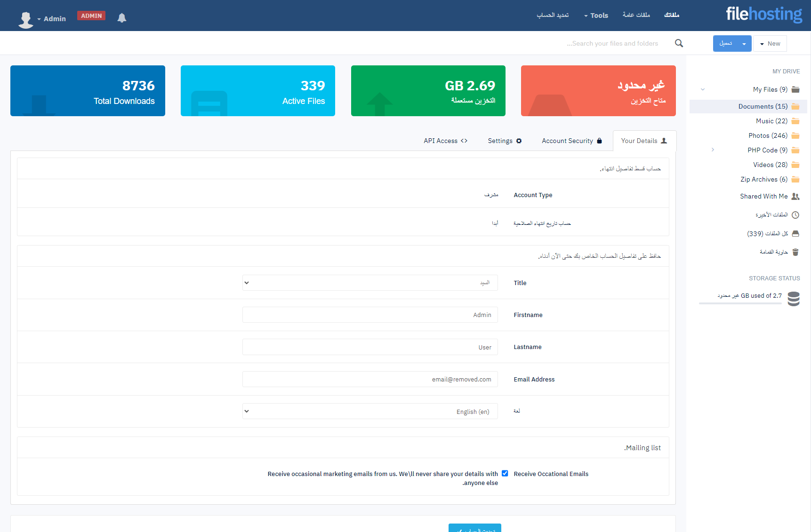Click the Email Address input field

(370, 379)
